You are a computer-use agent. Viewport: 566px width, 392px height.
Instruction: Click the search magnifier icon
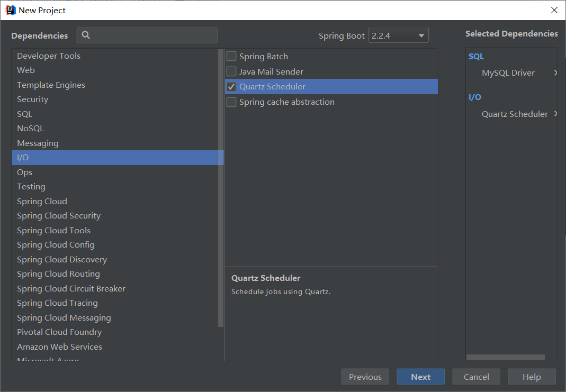click(x=86, y=35)
